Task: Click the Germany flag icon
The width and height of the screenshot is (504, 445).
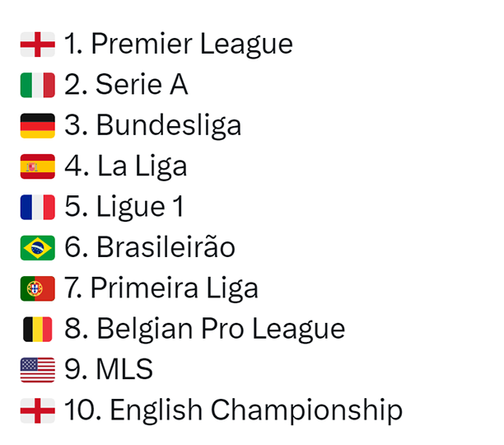Action: tap(37, 126)
